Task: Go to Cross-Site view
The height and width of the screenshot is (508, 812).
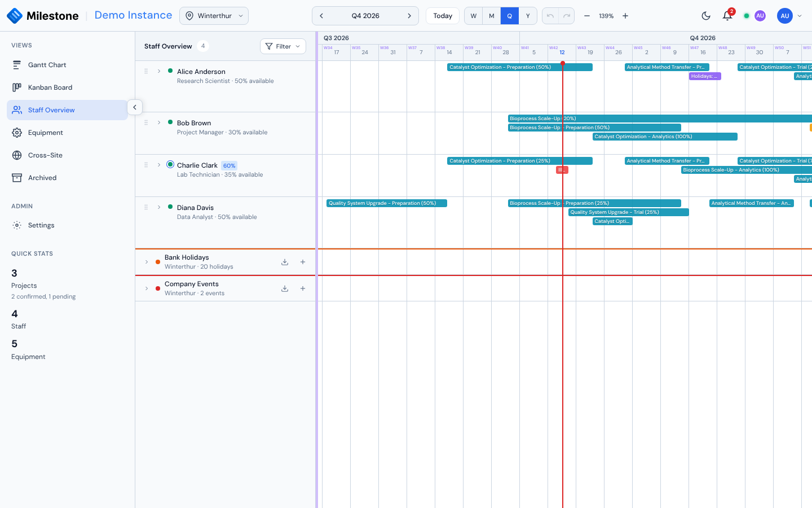Action: pyautogui.click(x=67, y=155)
